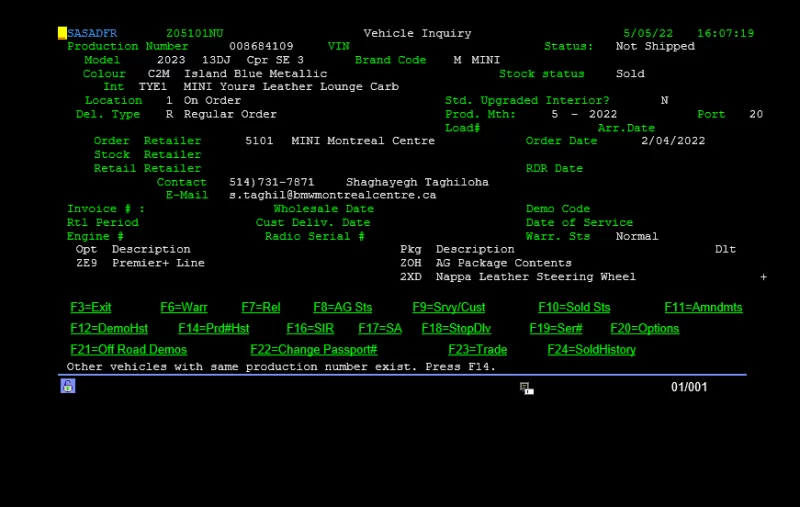Open F19=Ser# serial number link
The image size is (800, 507).
click(x=556, y=329)
